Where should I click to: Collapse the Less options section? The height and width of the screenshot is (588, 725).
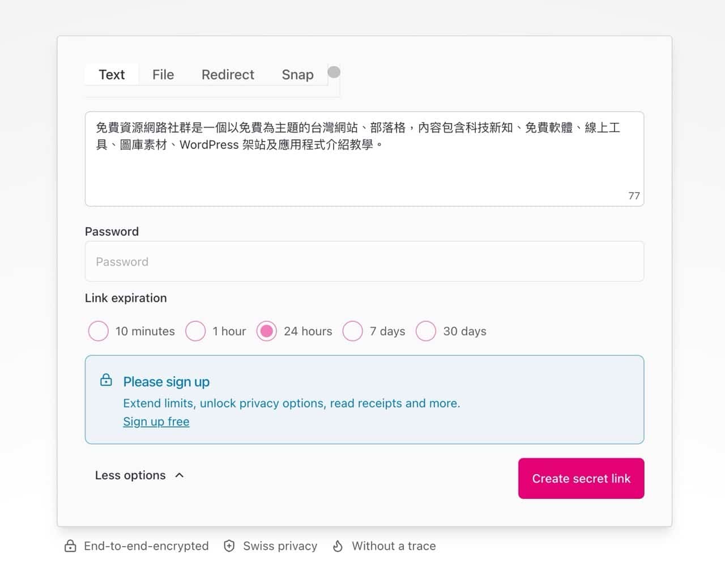click(x=130, y=475)
